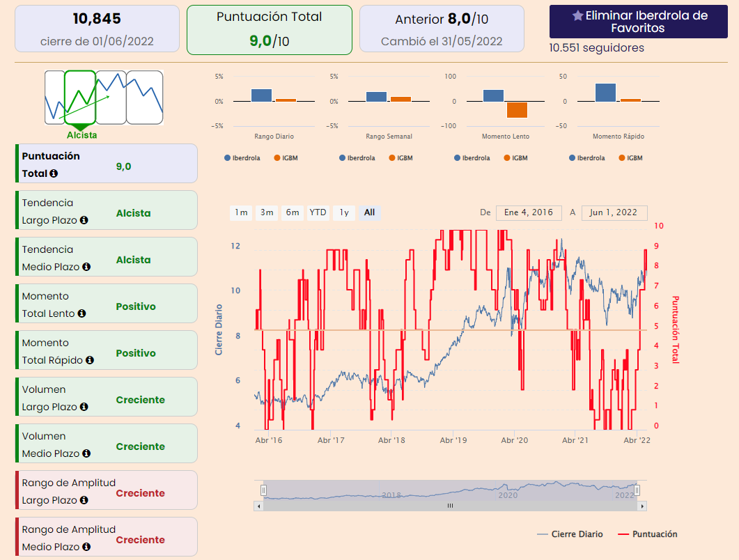
Task: Toggle Iberdrola series in Rango Semanal legend
Action: pyautogui.click(x=357, y=158)
